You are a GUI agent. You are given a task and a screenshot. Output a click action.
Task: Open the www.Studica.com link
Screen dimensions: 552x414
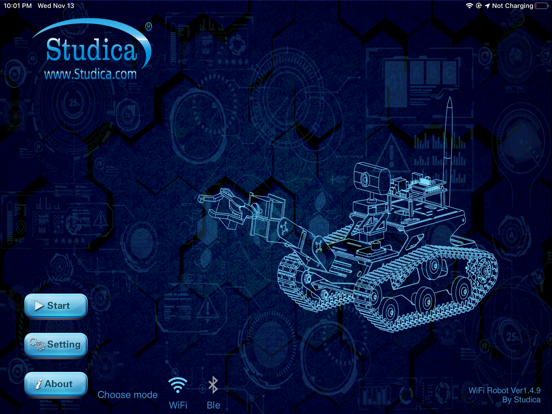pyautogui.click(x=90, y=74)
